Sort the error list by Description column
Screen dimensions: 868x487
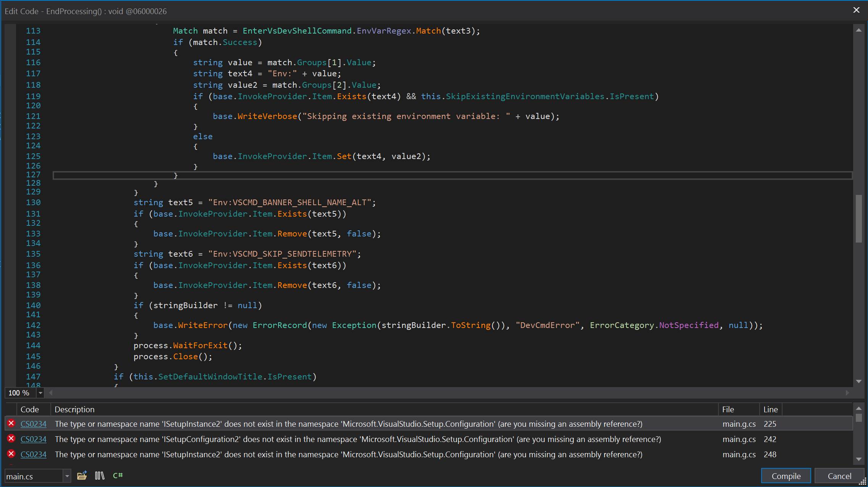(x=74, y=409)
